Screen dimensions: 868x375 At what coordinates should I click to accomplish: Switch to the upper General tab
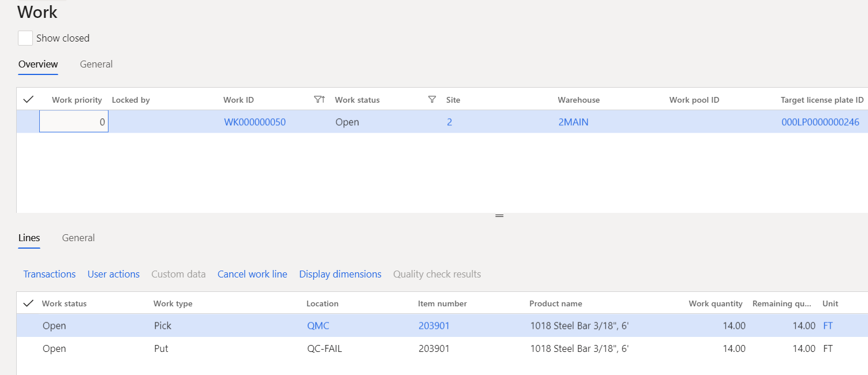tap(96, 64)
